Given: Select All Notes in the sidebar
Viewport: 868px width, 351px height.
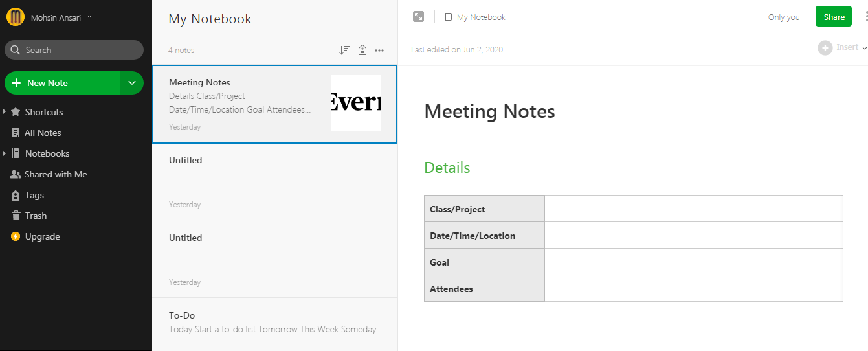Looking at the screenshot, I should (42, 133).
